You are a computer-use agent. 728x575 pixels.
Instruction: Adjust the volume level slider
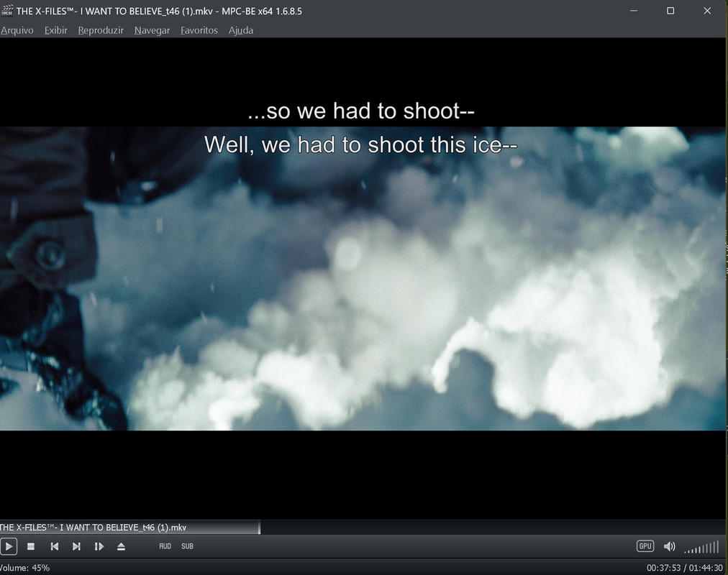tap(701, 547)
